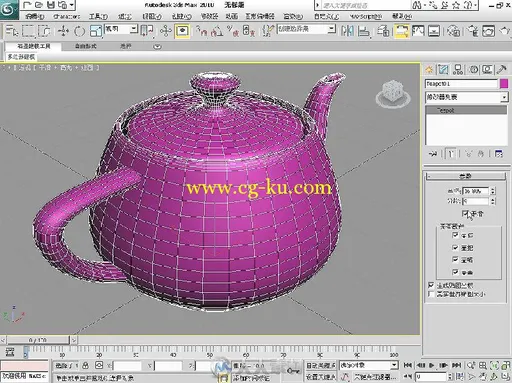Switch to the 自由形式 ribbon tab
512x383 pixels.
(86, 46)
